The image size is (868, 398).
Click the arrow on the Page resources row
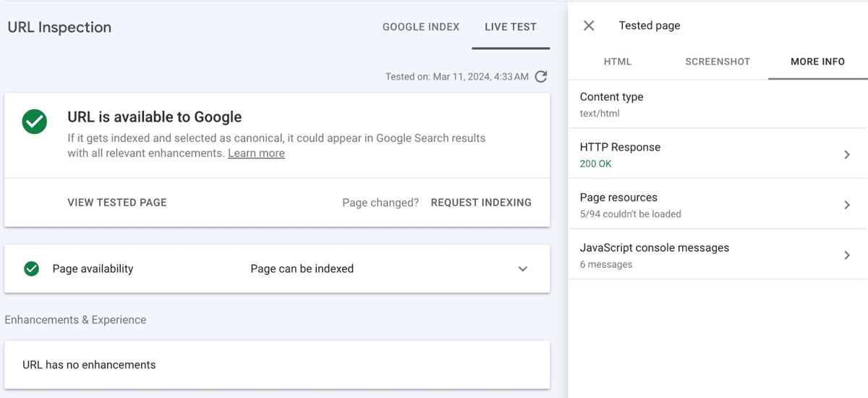(846, 205)
